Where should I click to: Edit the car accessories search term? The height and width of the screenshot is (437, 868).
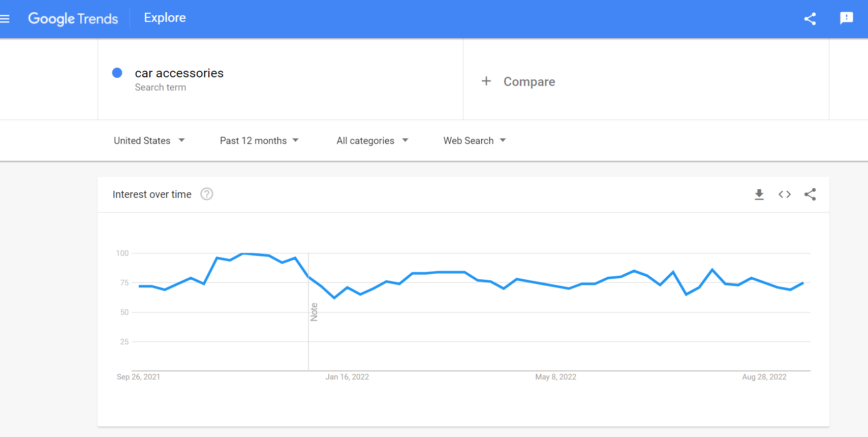[x=179, y=73]
